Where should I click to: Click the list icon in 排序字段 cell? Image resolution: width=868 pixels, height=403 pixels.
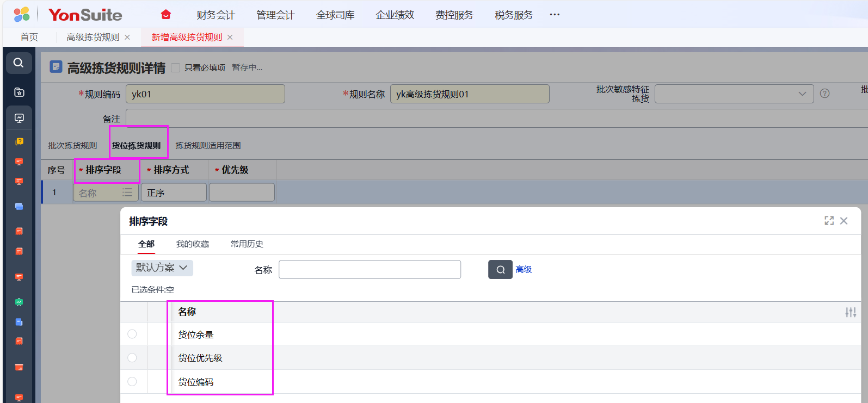[127, 193]
